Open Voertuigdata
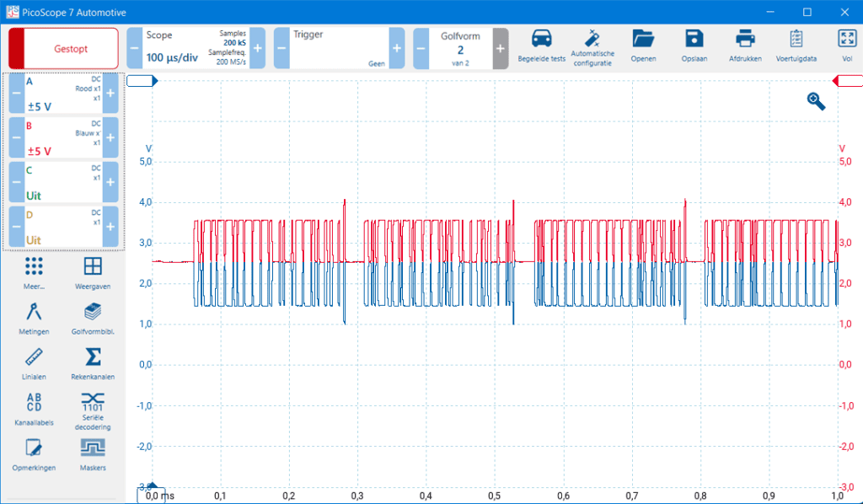863x504 pixels. [794, 46]
